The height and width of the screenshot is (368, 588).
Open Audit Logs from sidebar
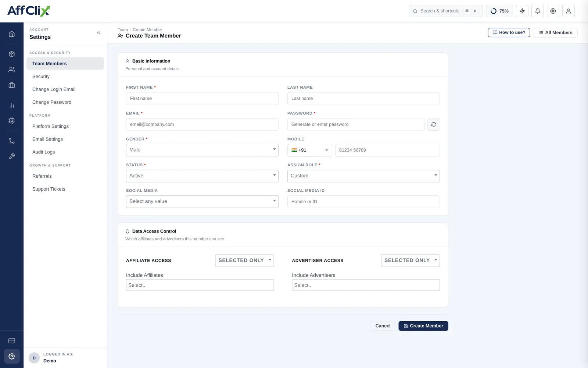coord(65,152)
